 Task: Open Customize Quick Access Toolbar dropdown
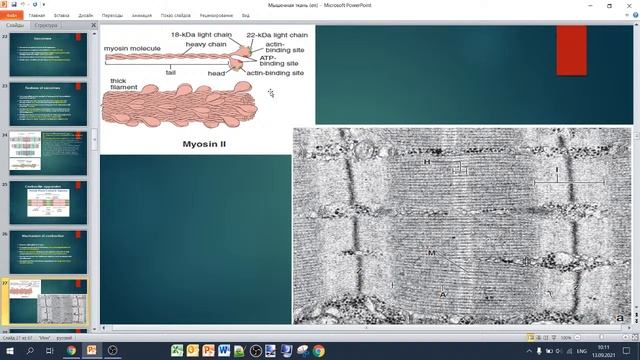click(44, 5)
